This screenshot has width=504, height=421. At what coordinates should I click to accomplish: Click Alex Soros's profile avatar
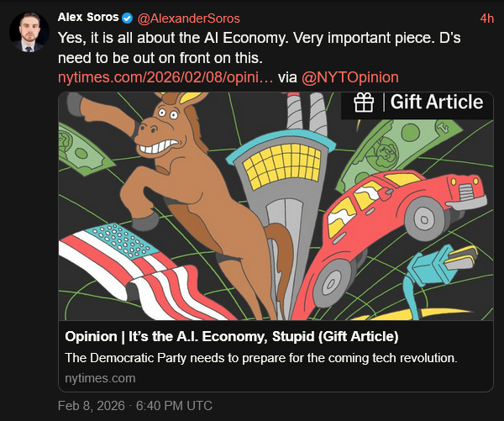[x=28, y=33]
